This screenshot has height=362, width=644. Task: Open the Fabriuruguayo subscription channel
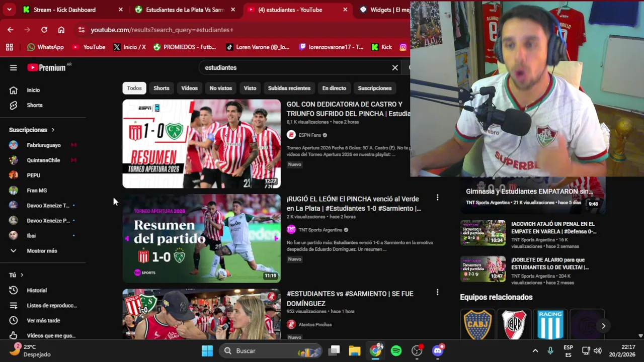coord(43,145)
